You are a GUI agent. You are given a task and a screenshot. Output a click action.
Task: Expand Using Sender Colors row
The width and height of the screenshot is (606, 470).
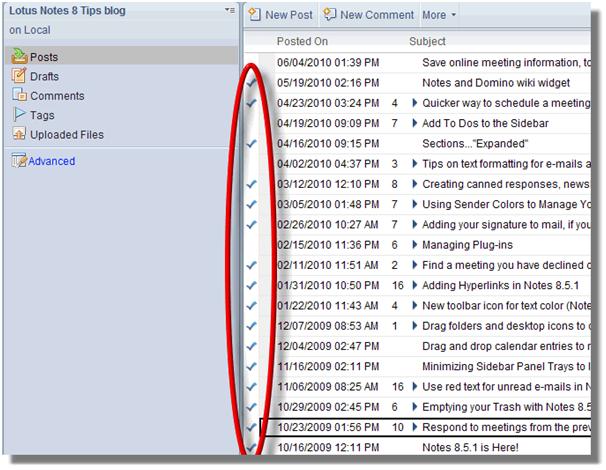pyautogui.click(x=415, y=204)
